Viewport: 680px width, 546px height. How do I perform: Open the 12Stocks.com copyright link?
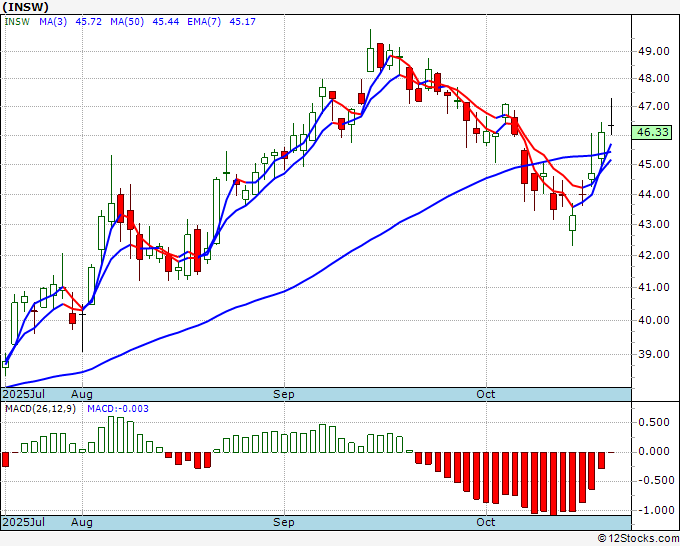click(x=638, y=539)
